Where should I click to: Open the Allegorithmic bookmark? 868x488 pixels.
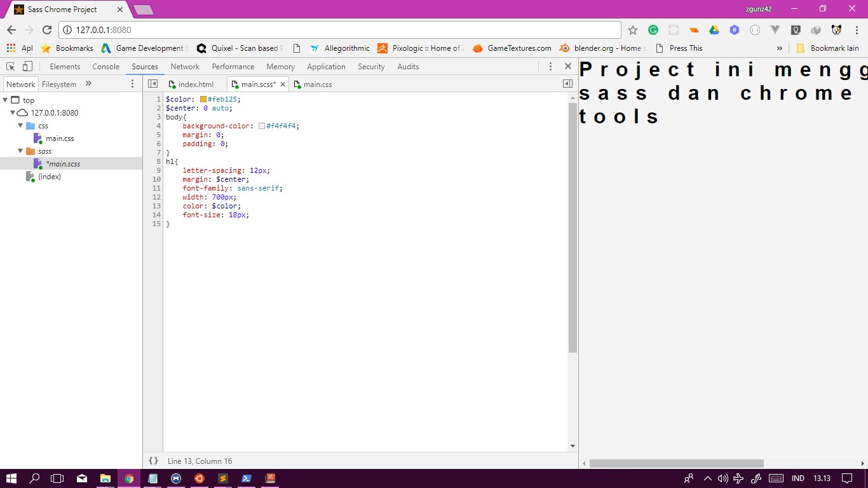tap(339, 48)
